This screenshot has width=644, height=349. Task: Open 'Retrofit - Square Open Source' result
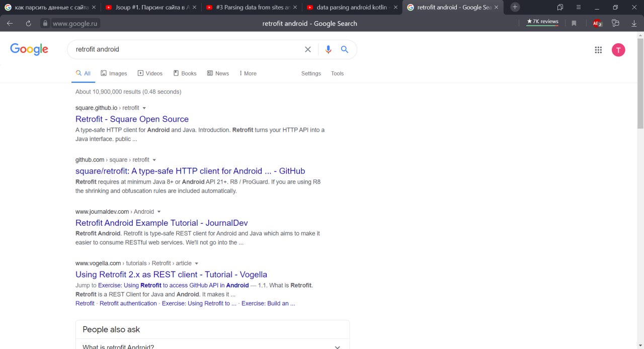pos(132,119)
